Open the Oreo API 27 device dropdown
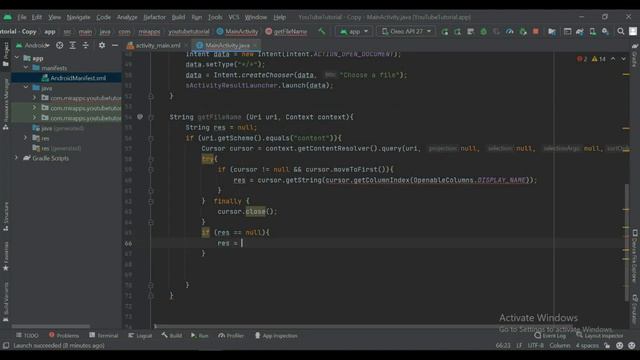The height and width of the screenshot is (360, 640). [406, 31]
